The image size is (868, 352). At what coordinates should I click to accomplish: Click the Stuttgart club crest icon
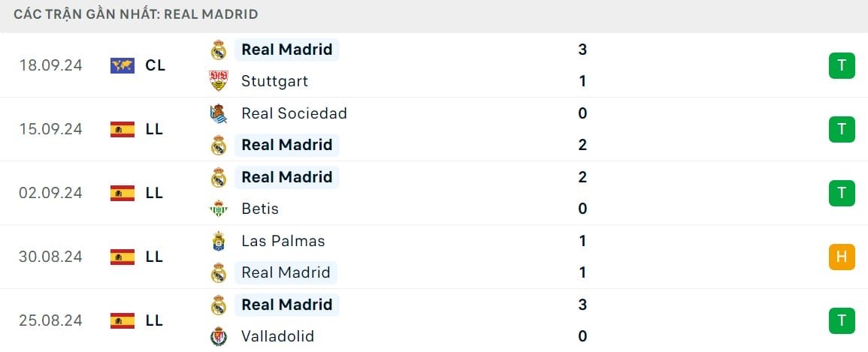(x=219, y=81)
